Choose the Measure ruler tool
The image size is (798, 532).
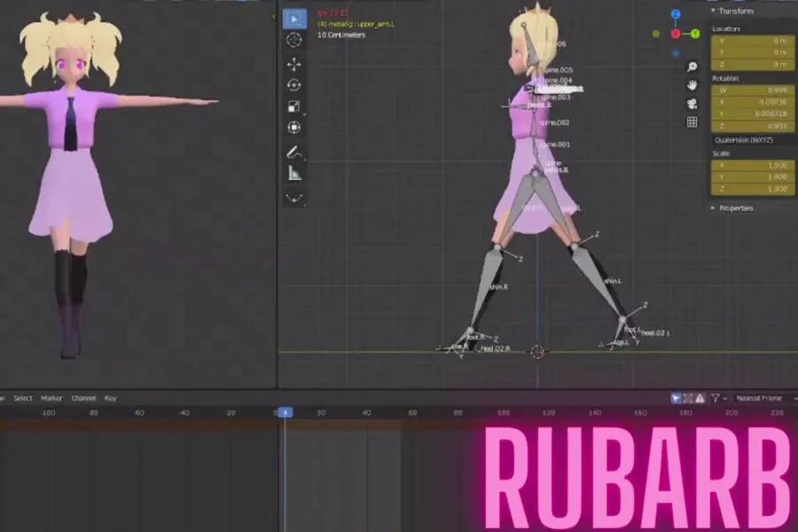[x=294, y=174]
